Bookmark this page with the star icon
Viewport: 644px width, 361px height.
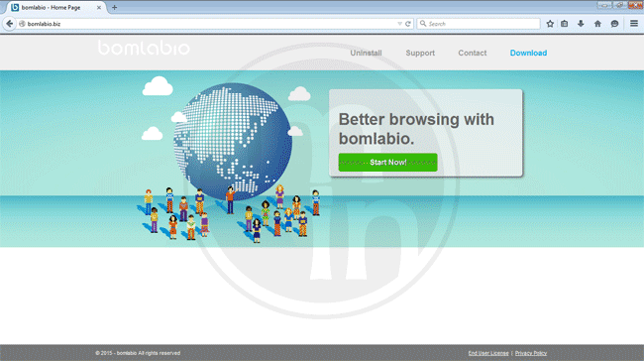click(550, 24)
